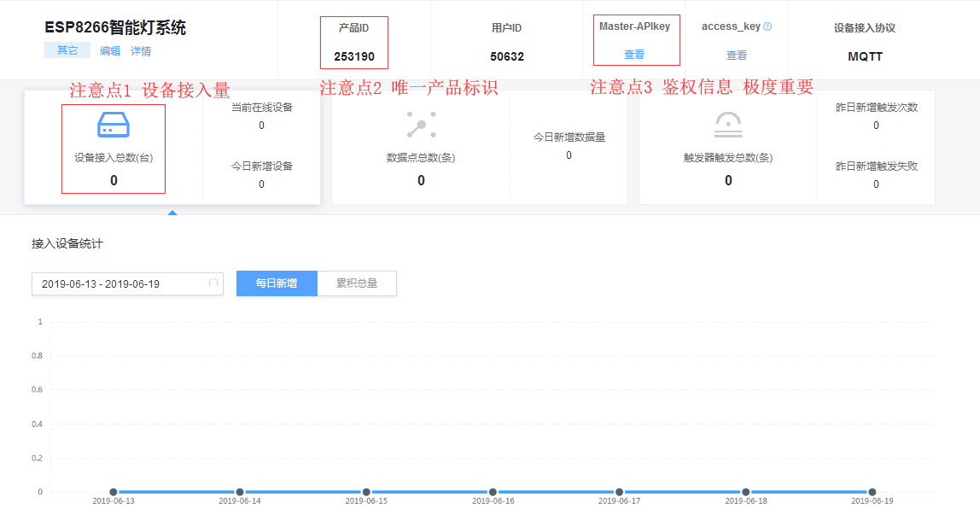
Task: Click the product ID value 253190
Action: pyautogui.click(x=354, y=56)
